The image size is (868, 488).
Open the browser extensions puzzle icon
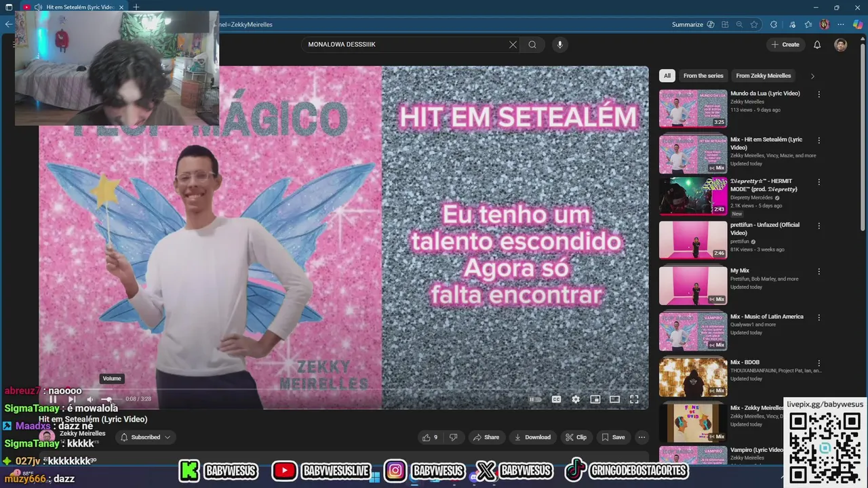pyautogui.click(x=774, y=24)
